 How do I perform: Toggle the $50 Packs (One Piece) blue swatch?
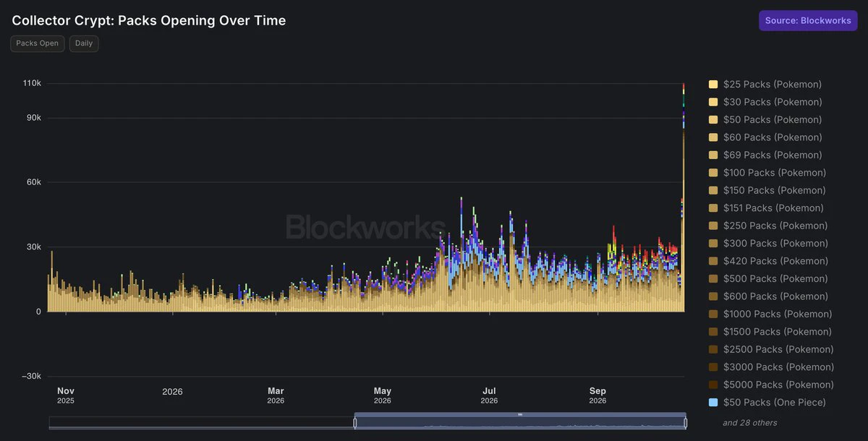713,403
